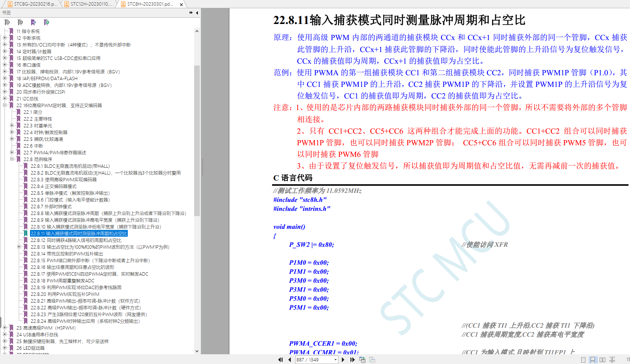Image resolution: width=630 pixels, height=364 pixels.
Task: Open bookmark 16 串口通信
Action: [28, 65]
